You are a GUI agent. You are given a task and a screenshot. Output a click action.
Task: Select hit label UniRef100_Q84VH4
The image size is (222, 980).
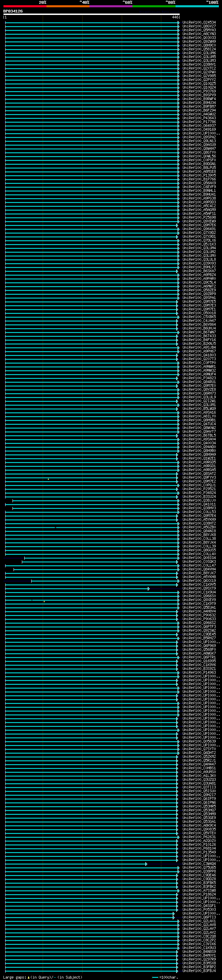click(199, 569)
